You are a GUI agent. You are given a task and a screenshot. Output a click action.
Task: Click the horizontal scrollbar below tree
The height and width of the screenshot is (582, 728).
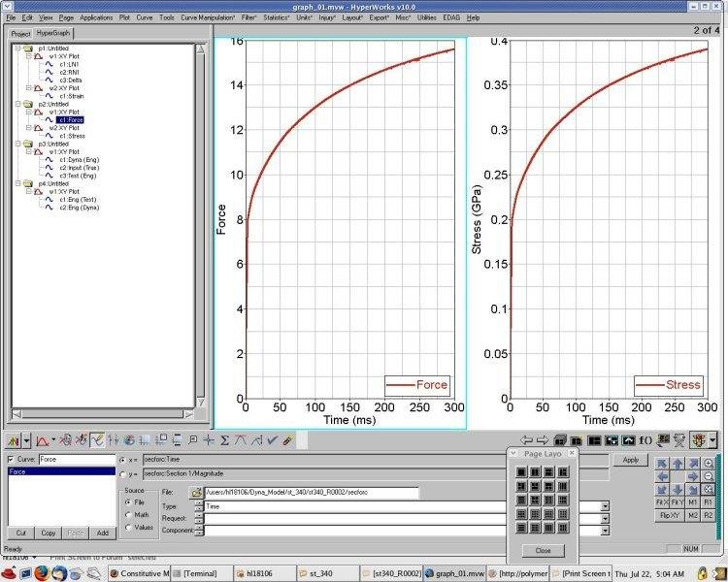103,413
